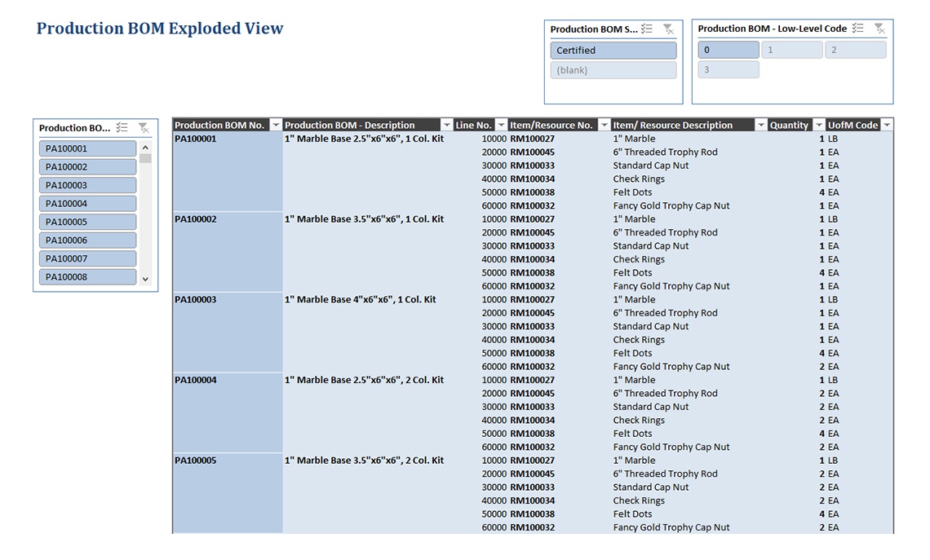Open Production BOM - Description filter dropdown
Viewport: 930px width, 560px height.
tap(446, 125)
